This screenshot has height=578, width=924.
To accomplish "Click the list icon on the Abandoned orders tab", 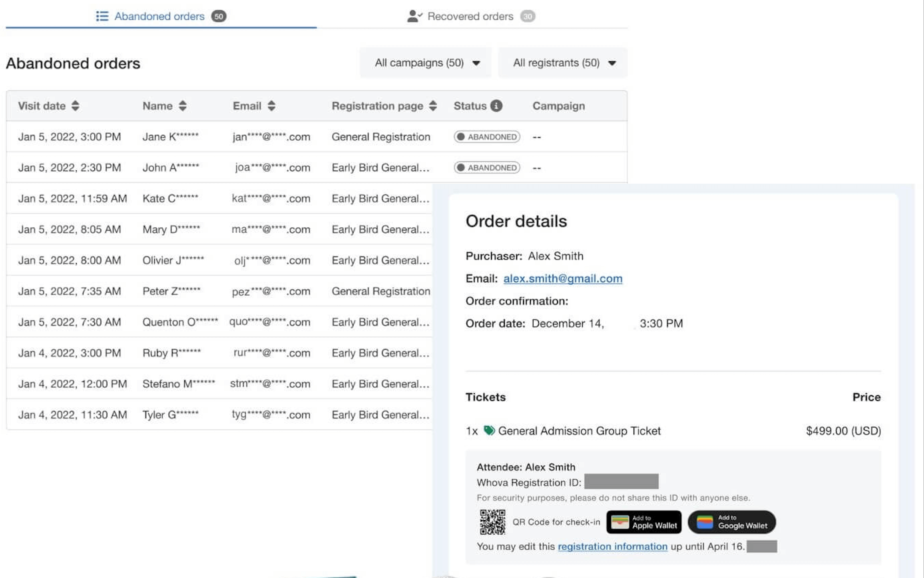I will 102,16.
